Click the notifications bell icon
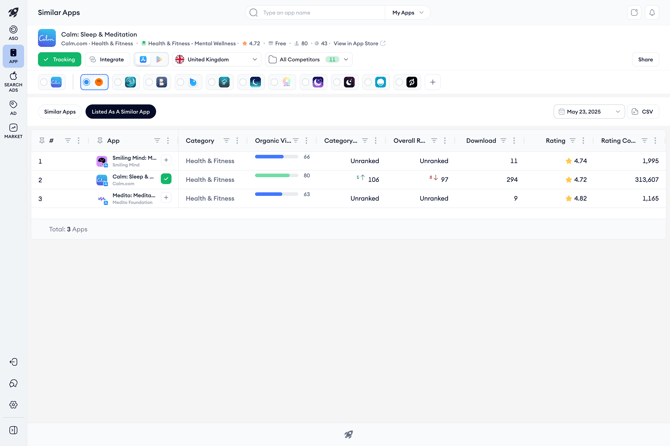Viewport: 670px width, 446px height. tap(652, 13)
